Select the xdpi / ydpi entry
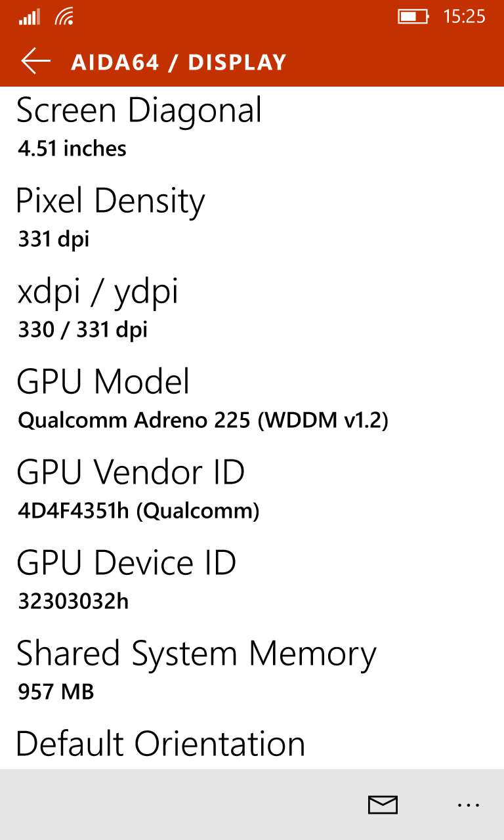This screenshot has width=504, height=840. point(252,309)
